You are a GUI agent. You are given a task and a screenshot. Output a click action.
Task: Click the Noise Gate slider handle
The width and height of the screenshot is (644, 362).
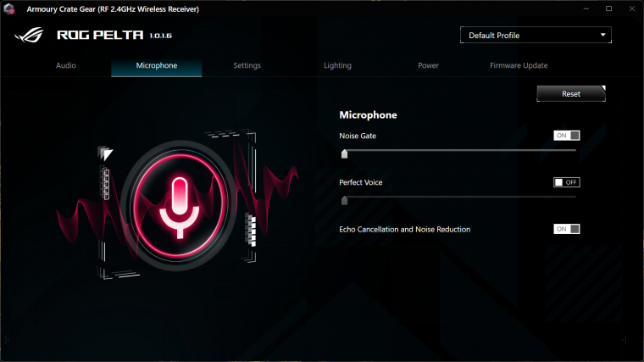[x=344, y=153]
